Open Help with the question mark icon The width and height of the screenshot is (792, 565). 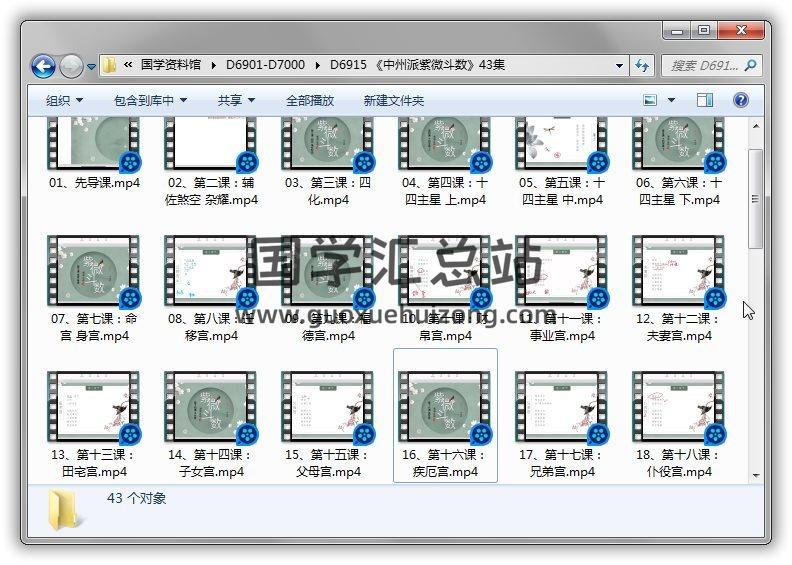(741, 100)
